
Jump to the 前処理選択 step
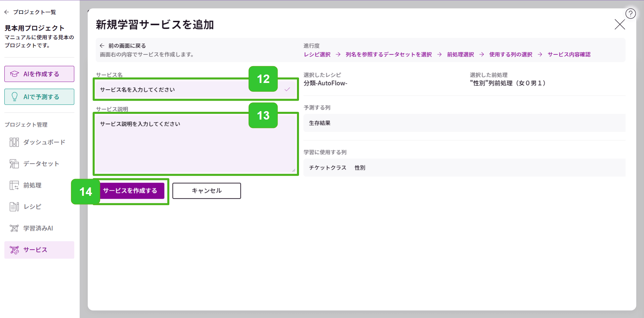point(461,54)
